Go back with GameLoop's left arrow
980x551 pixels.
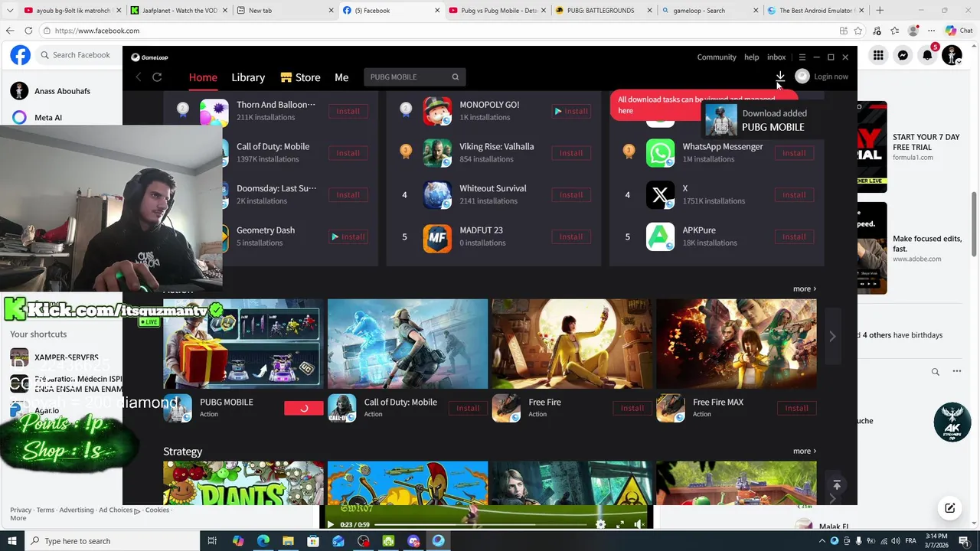(139, 77)
